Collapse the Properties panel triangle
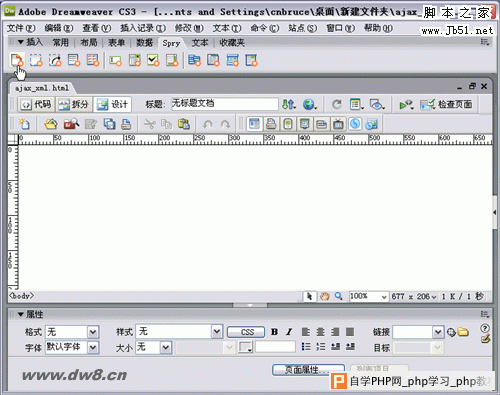Viewport: 500px width, 395px height. click(21, 314)
